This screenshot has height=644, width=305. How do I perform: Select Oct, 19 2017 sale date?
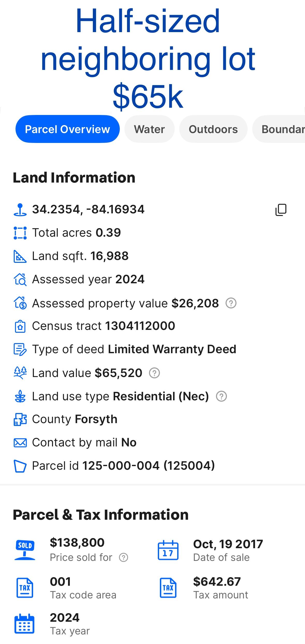228,544
